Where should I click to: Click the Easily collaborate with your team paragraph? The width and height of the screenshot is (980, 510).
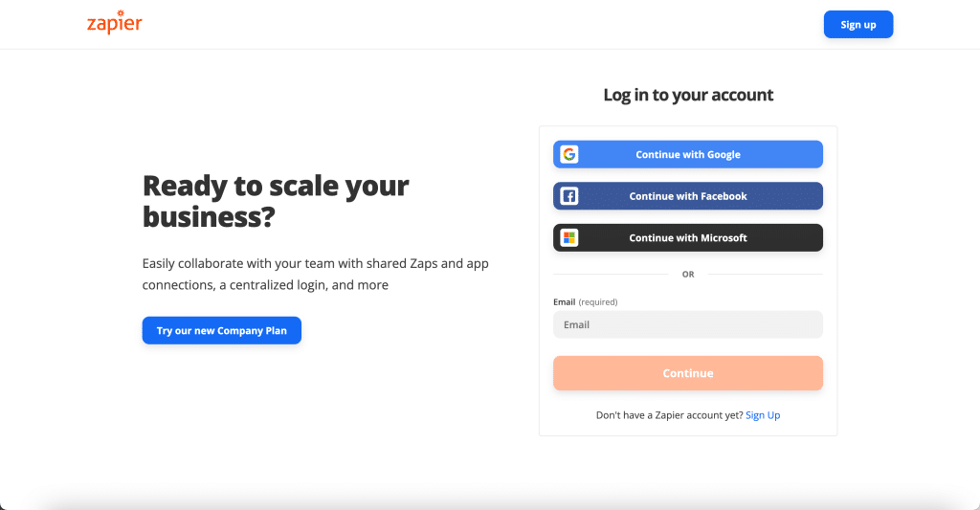(x=315, y=275)
